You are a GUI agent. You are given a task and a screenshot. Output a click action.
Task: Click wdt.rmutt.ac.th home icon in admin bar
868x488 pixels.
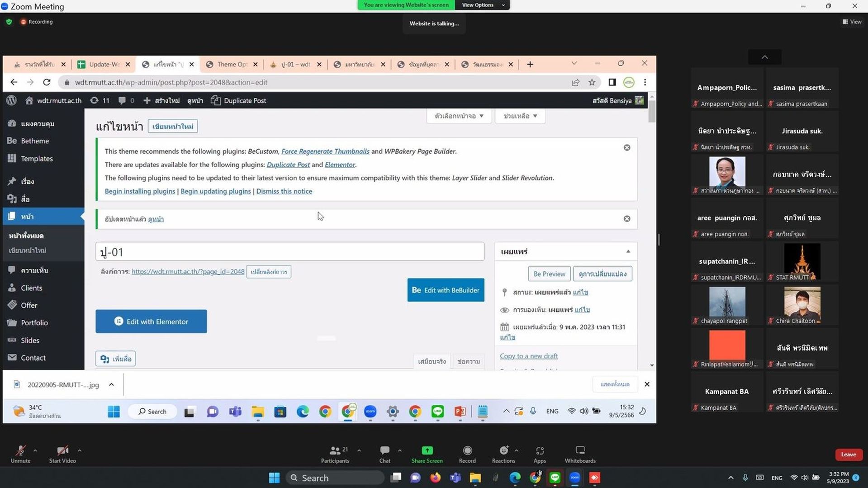(53, 100)
